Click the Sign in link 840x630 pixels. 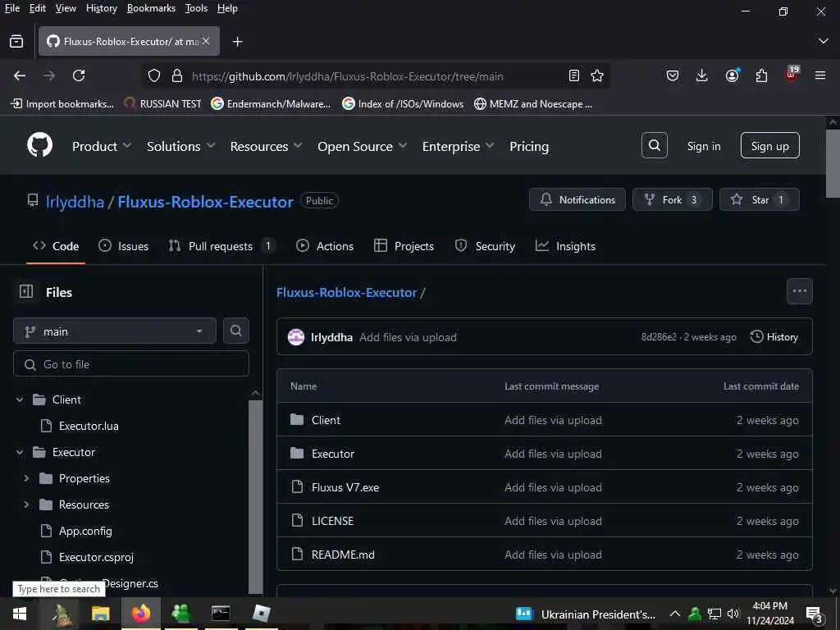click(703, 146)
